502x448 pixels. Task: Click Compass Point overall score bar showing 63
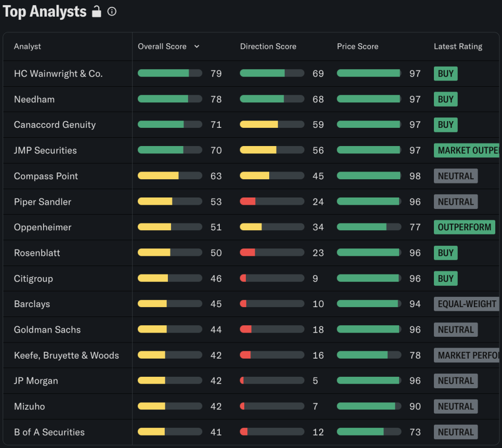(170, 176)
